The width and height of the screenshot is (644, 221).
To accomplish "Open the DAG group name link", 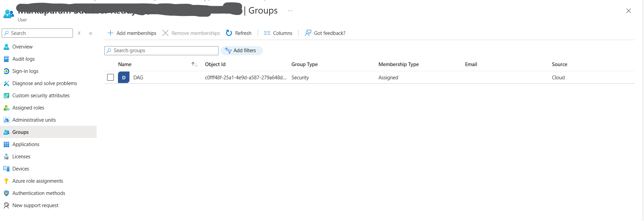I will [x=138, y=78].
